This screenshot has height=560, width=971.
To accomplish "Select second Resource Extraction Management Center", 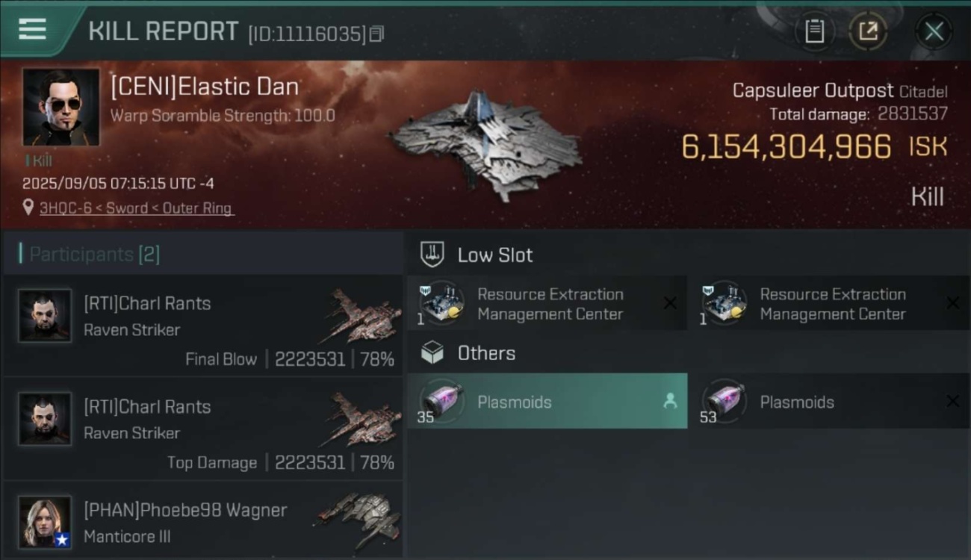I will pyautogui.click(x=829, y=304).
